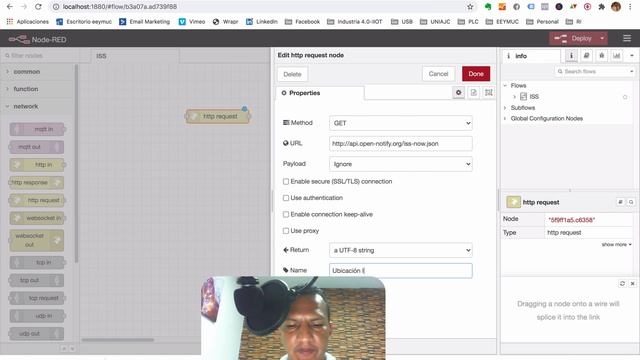640x360 pixels.
Task: Click the Name input field
Action: [401, 271]
